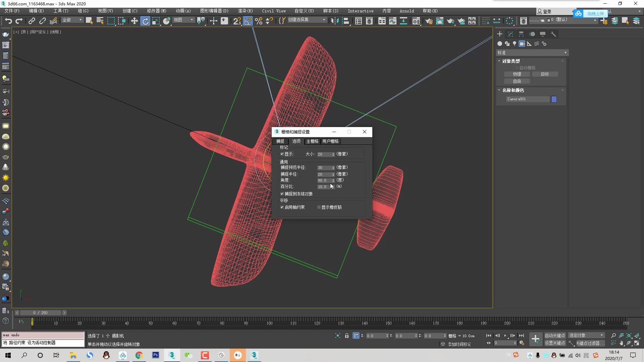
Task: Toggle the Angle Snap icon
Action: [248, 21]
